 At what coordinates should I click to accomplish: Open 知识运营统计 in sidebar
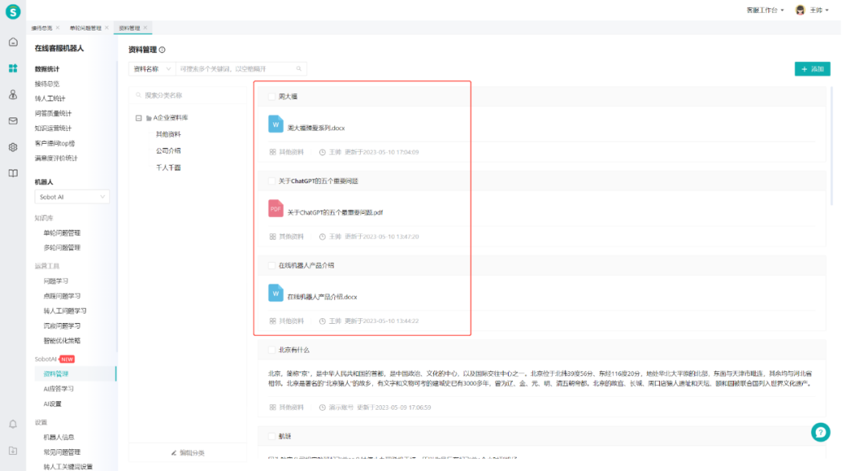click(x=53, y=129)
